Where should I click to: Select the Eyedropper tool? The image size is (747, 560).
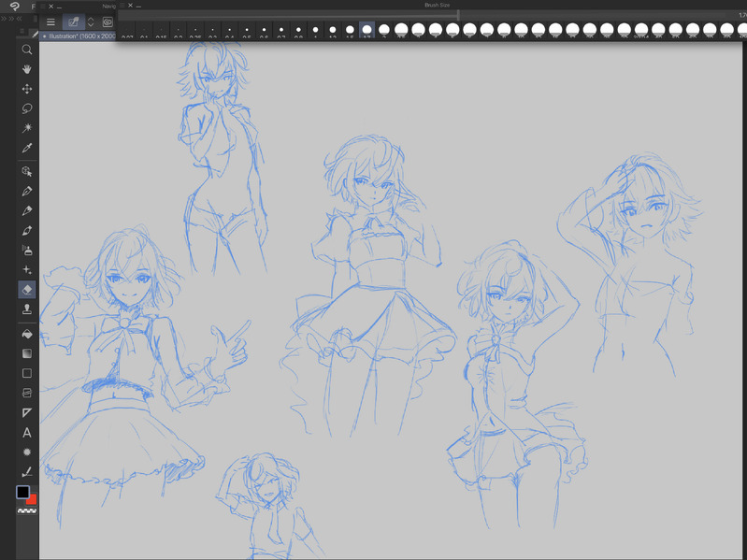[27, 148]
